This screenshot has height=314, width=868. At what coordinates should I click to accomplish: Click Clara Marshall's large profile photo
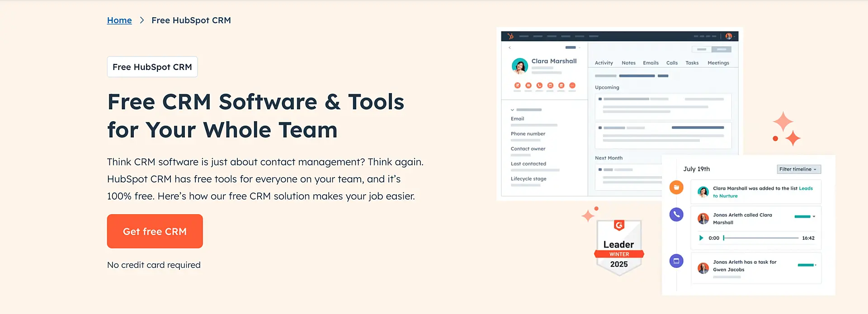coord(520,66)
